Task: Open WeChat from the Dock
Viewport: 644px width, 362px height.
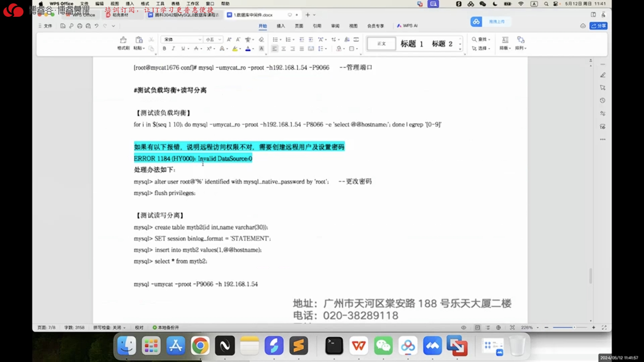Action: coord(383,346)
